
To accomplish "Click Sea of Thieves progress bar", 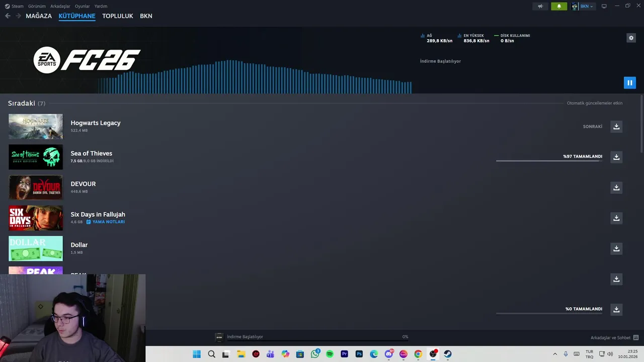I will (x=549, y=161).
